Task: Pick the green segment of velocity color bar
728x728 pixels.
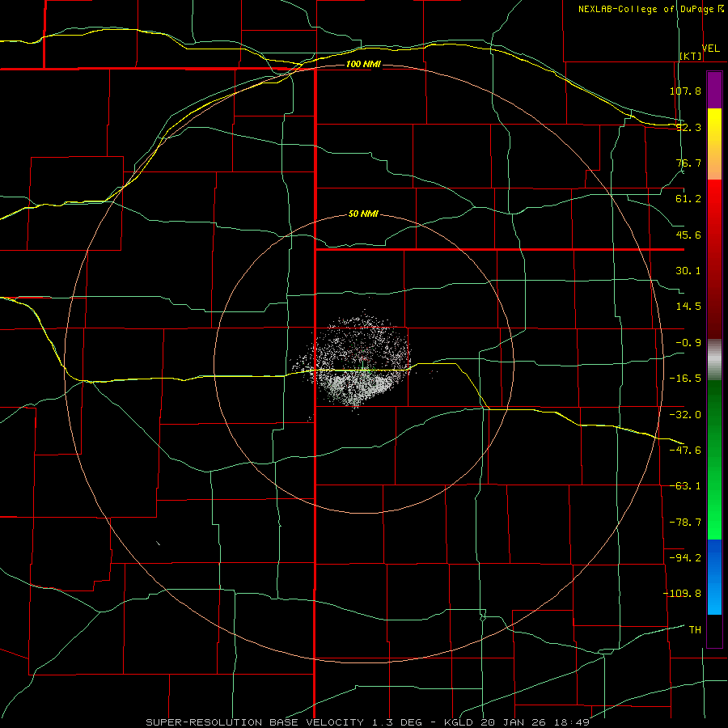Action: click(714, 459)
